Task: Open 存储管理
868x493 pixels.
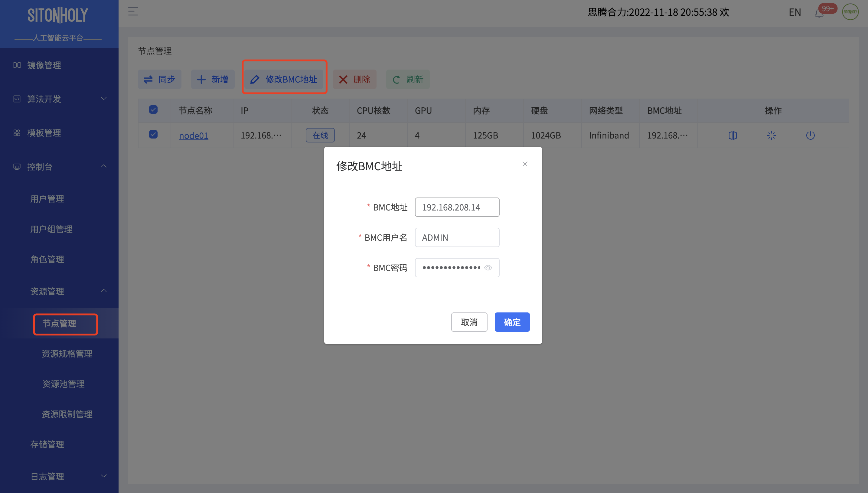Action: (47, 444)
